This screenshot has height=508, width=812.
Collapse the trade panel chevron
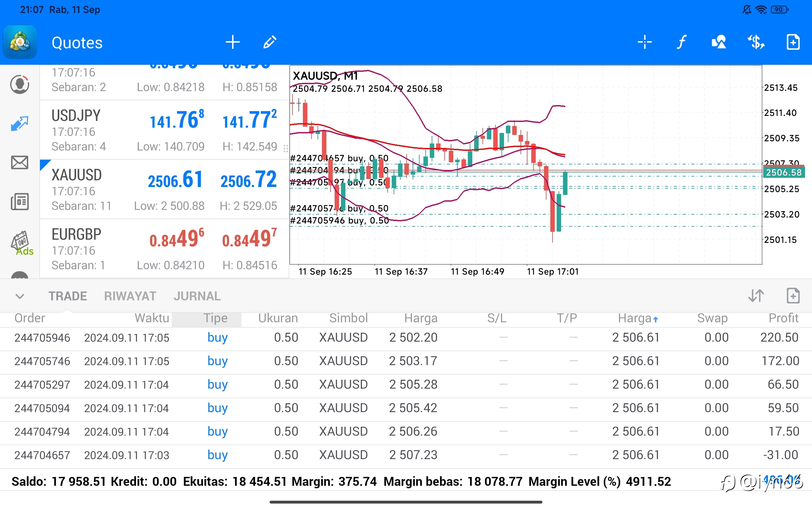click(20, 296)
